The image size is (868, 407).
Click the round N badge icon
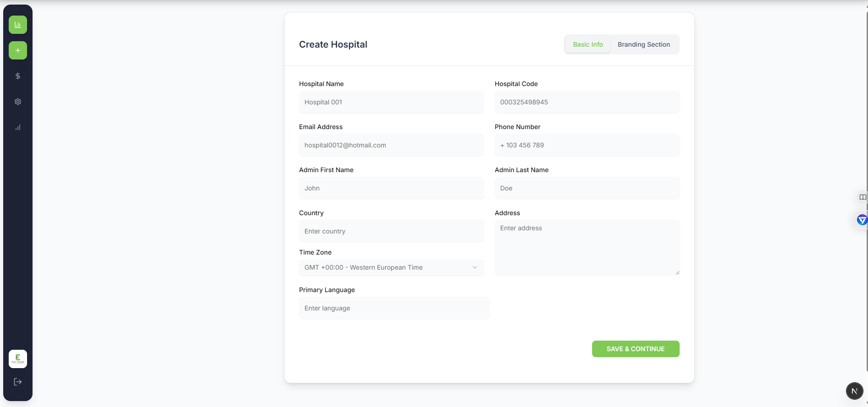[854, 391]
